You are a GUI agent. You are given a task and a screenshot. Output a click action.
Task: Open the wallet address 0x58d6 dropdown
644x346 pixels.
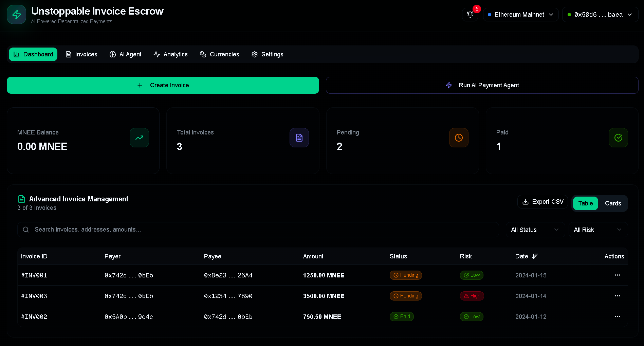pos(600,15)
